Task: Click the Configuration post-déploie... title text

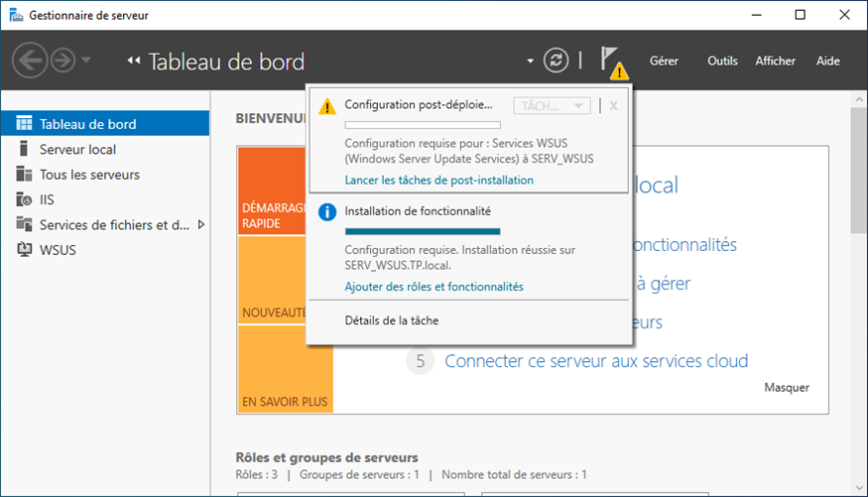Action: tap(418, 104)
